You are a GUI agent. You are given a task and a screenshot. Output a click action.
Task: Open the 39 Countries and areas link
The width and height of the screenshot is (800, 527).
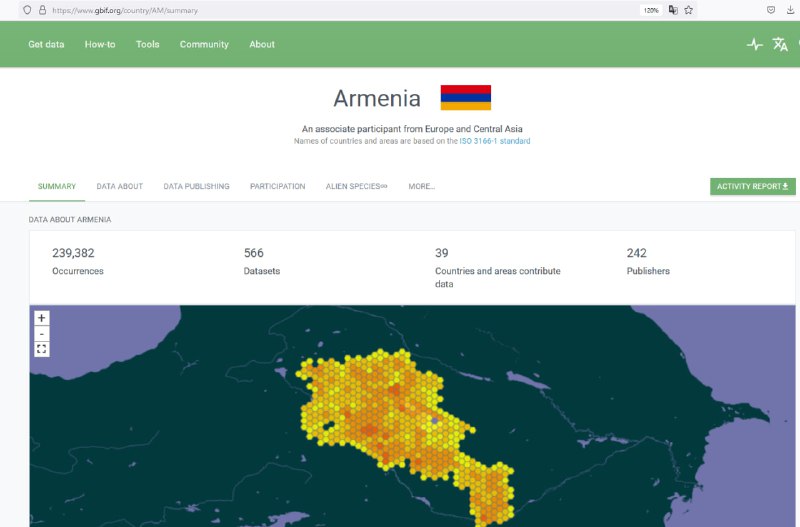tap(497, 268)
